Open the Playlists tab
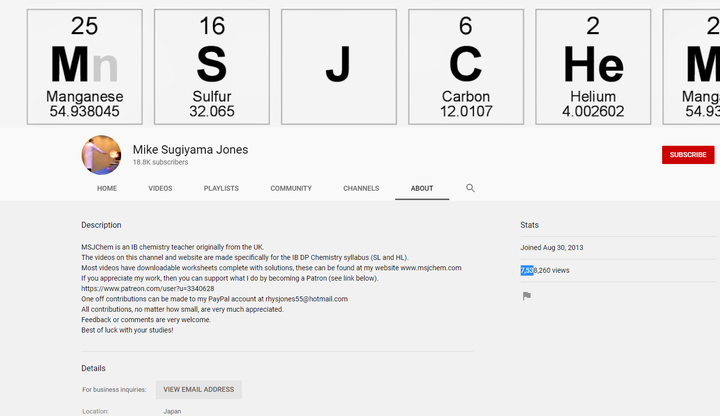This screenshot has height=416, width=720. 221,188
